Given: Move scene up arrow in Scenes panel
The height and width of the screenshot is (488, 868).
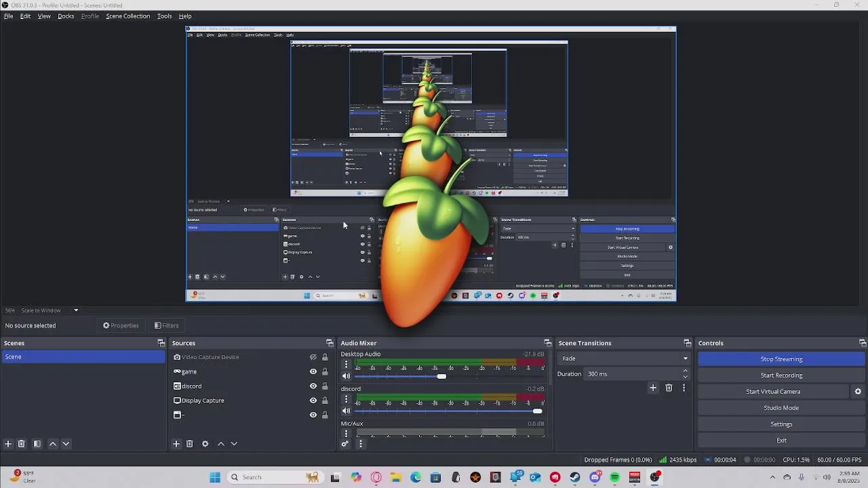Looking at the screenshot, I should [x=53, y=444].
